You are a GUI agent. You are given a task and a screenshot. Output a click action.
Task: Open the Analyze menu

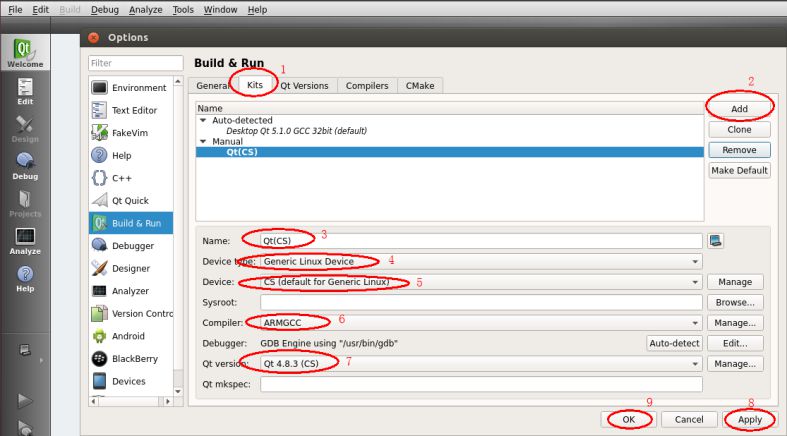click(x=146, y=10)
